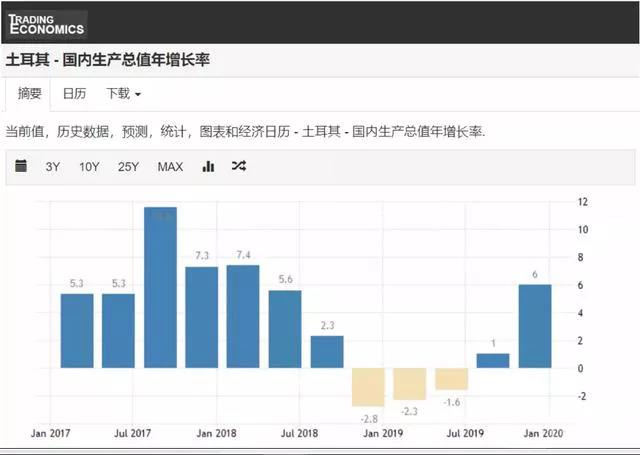Click the shuffle compare icon
The image size is (640, 455).
click(x=239, y=166)
